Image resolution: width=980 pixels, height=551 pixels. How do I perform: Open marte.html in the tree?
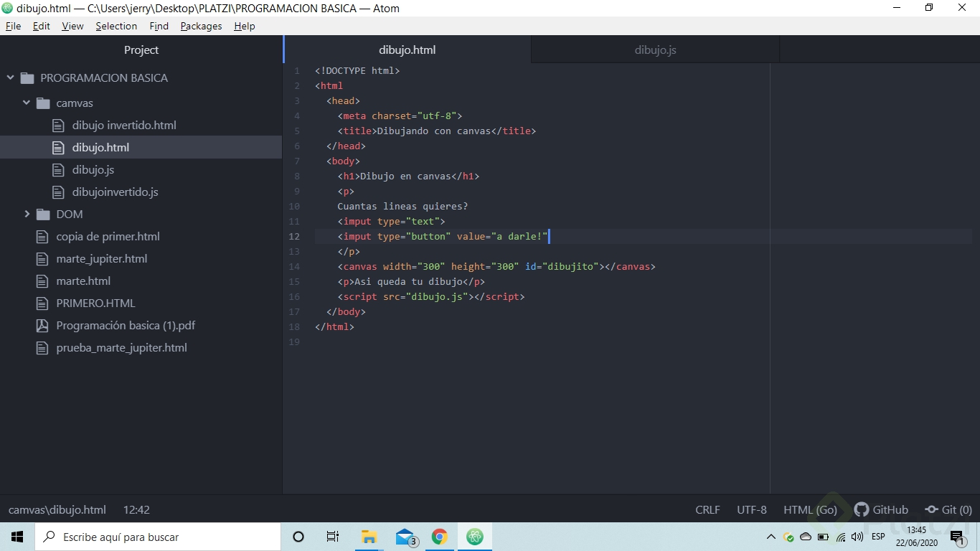click(83, 281)
